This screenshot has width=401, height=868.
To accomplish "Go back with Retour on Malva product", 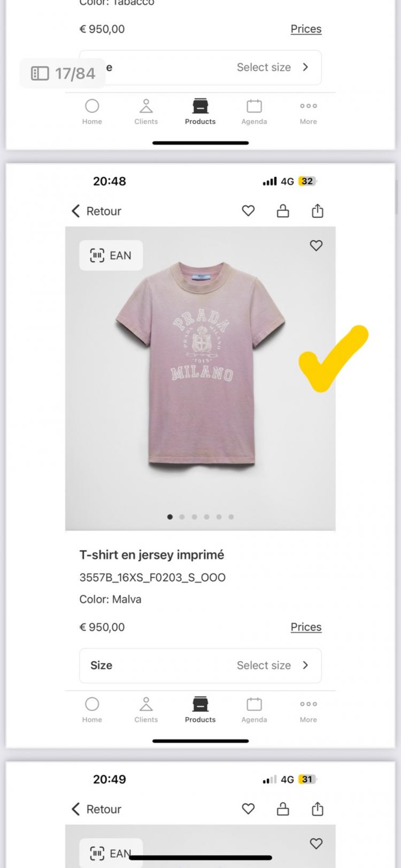I will pyautogui.click(x=97, y=211).
